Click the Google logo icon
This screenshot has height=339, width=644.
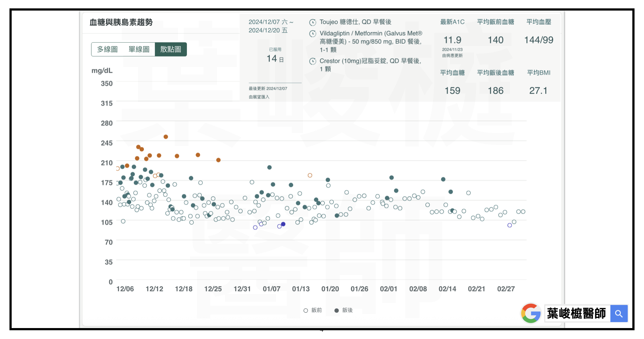(x=531, y=313)
